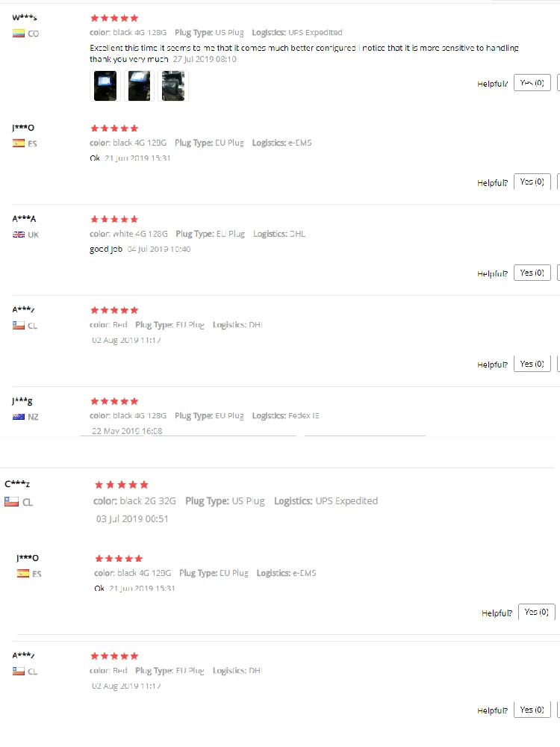Select the reviewer name W***s

25,17
